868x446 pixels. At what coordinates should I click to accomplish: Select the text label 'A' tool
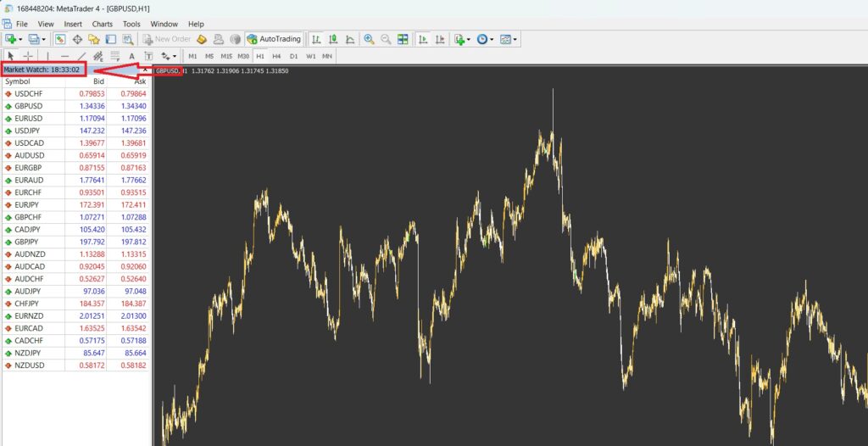[131, 56]
